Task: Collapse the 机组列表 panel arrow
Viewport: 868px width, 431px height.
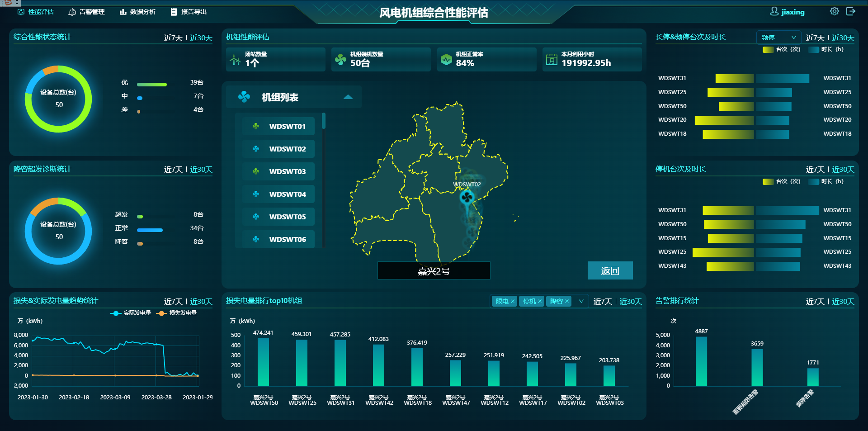Action: click(x=348, y=97)
